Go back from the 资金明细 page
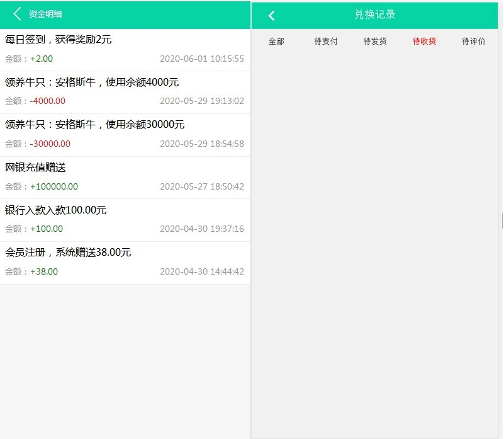This screenshot has width=504, height=439. point(17,14)
